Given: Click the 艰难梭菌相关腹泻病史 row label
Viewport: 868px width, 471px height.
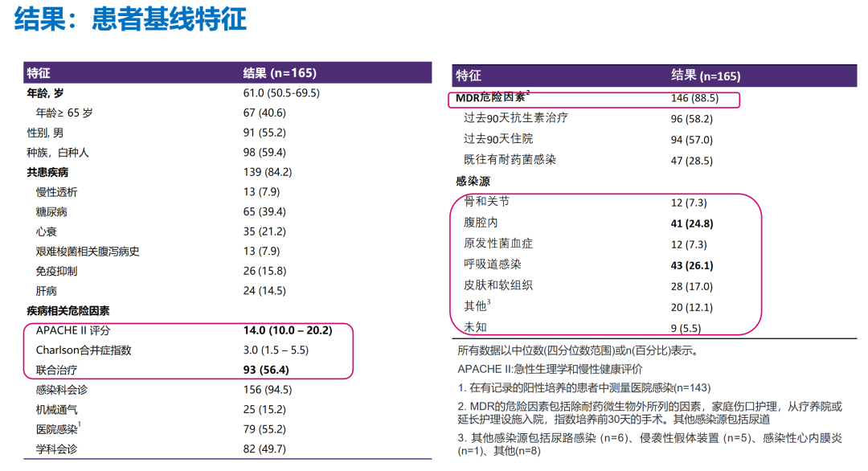Looking at the screenshot, I should tap(88, 252).
